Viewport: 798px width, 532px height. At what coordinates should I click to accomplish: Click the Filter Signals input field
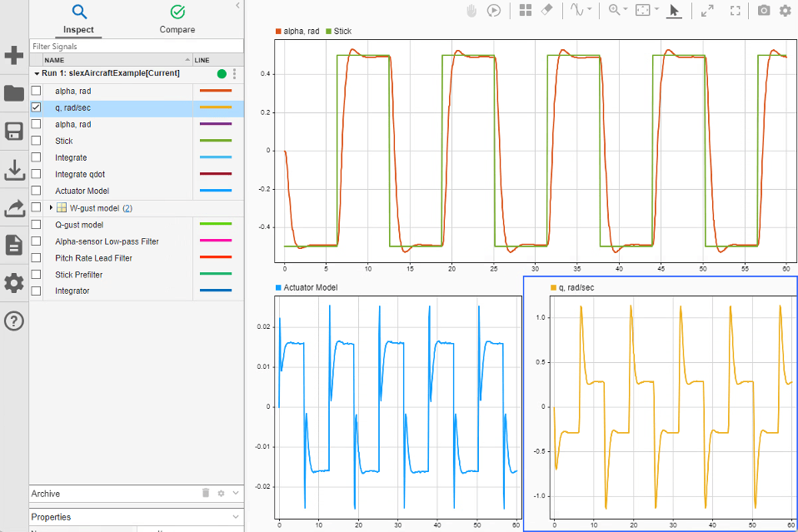(137, 46)
